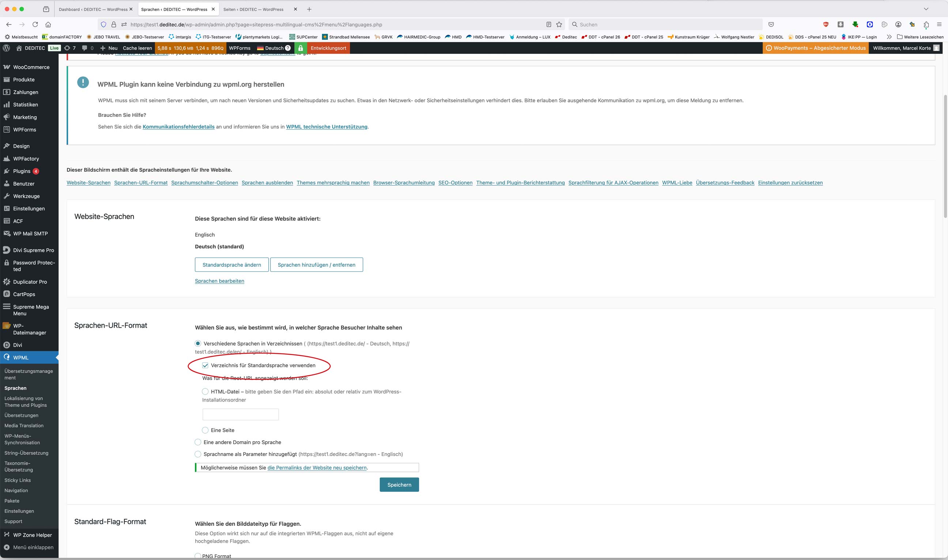Toggle reader view icon in address bar
The image size is (948, 560).
tap(548, 24)
